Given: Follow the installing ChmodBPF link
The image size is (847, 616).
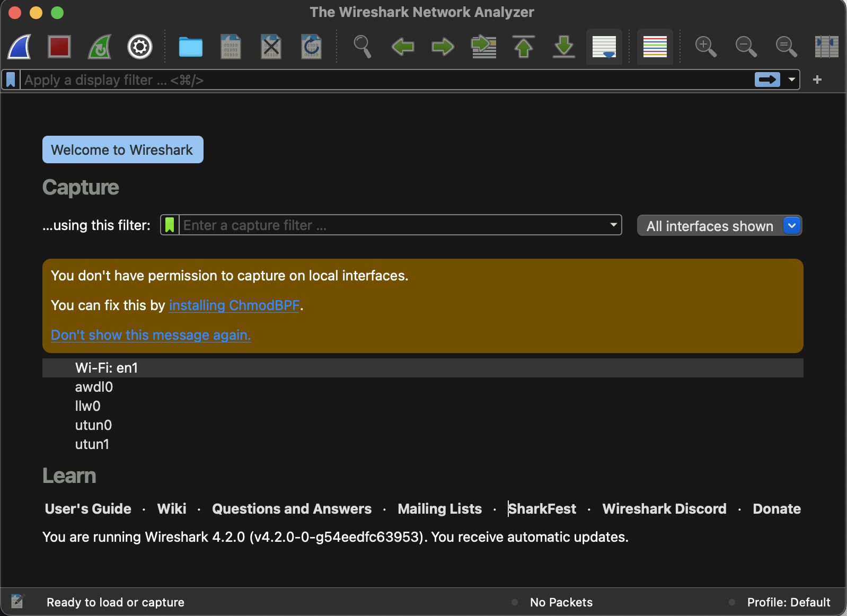Looking at the screenshot, I should (234, 305).
